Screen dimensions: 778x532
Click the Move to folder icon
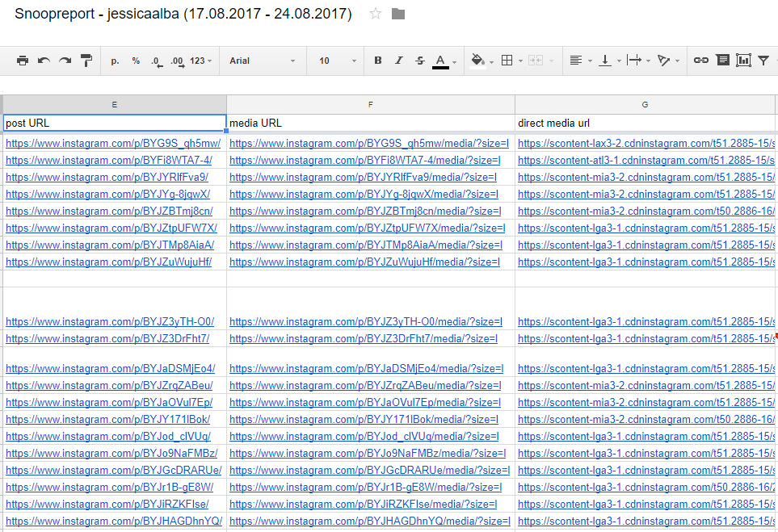[x=398, y=14]
